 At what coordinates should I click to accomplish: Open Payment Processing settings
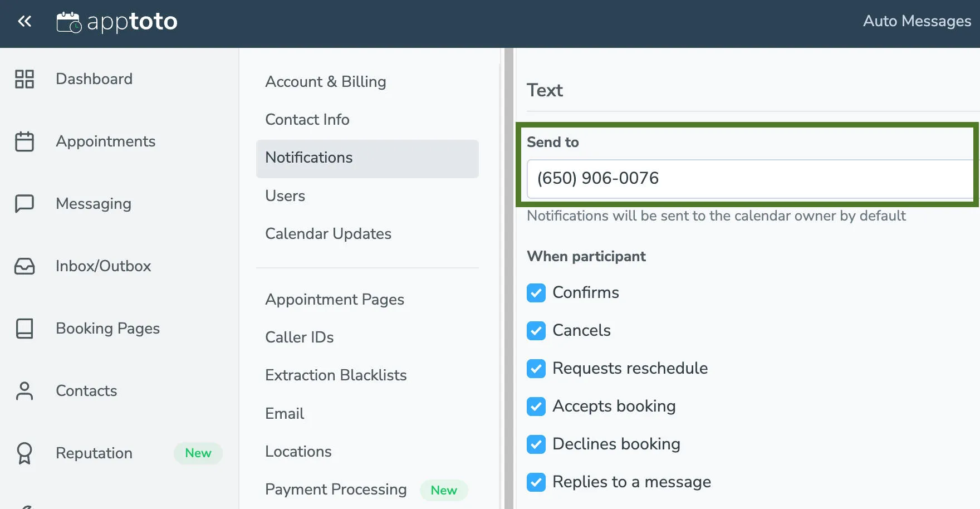pyautogui.click(x=336, y=490)
